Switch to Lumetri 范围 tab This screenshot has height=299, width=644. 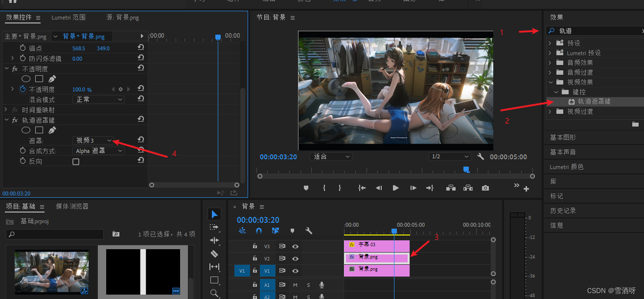[x=69, y=18]
